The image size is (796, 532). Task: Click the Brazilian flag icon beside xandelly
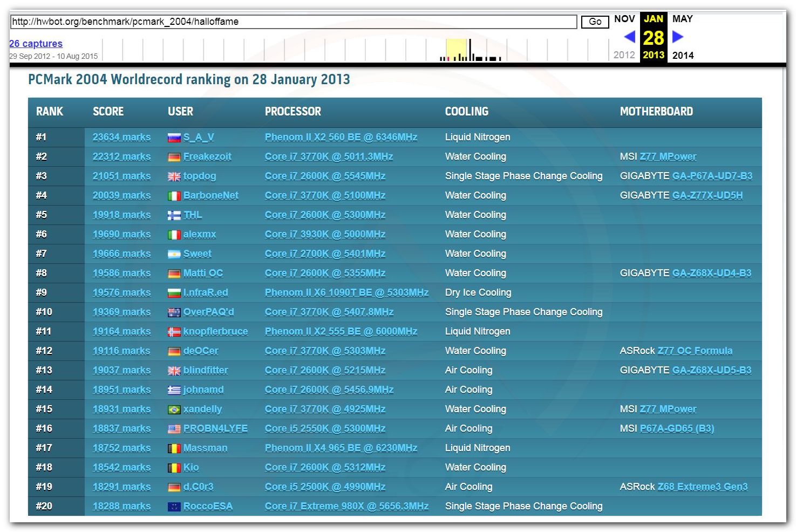tap(174, 410)
